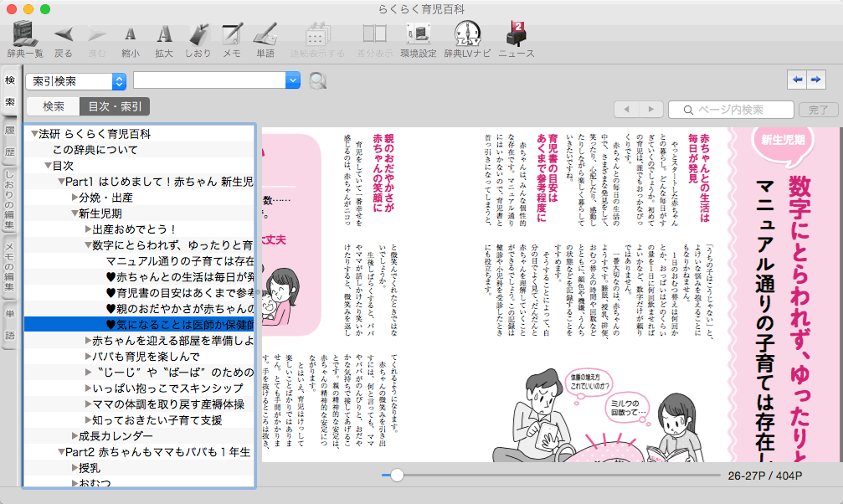Screen dimensions: 843x504
Task: Click the index search text input field
Action: 209,80
